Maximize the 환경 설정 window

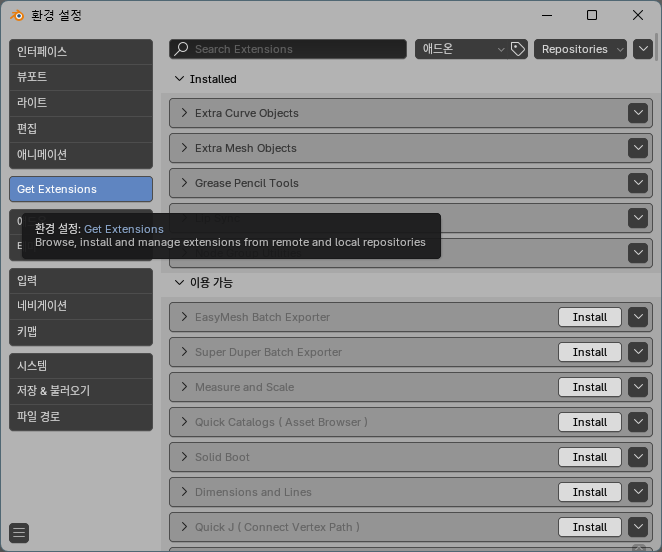(x=592, y=16)
